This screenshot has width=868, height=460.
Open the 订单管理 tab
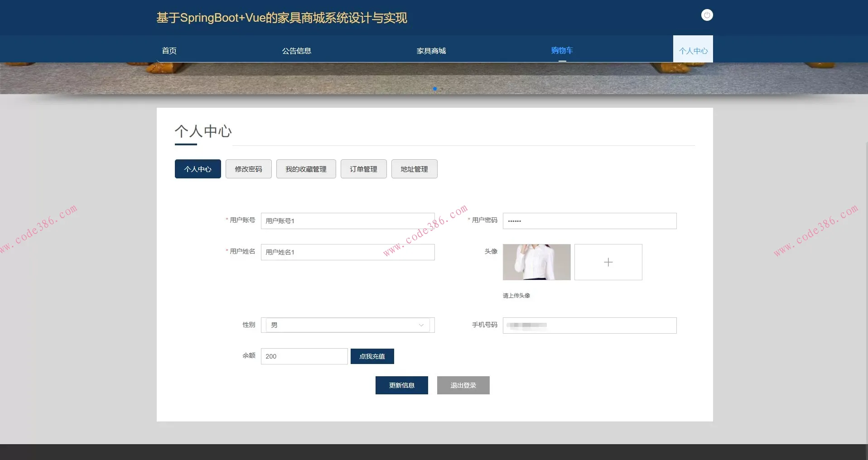click(363, 169)
